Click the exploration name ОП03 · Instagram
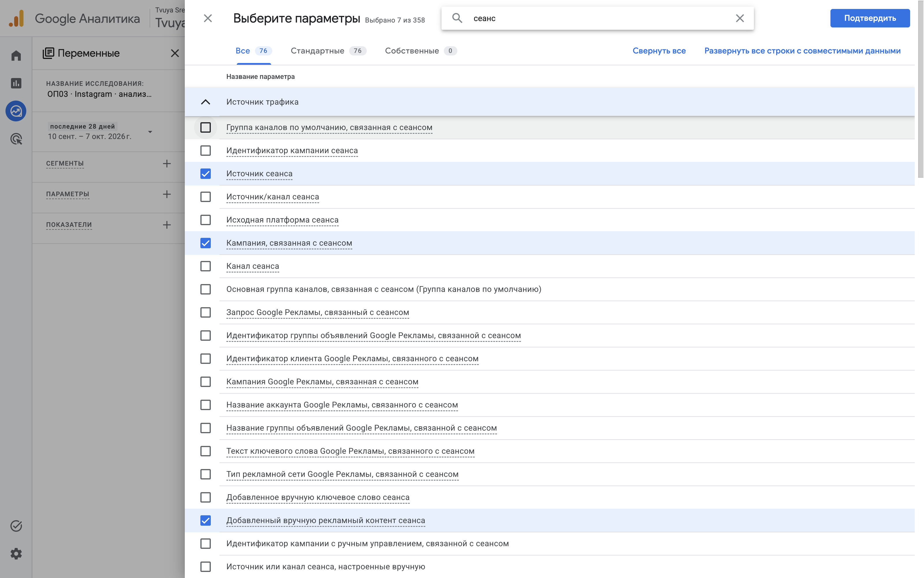 [99, 94]
